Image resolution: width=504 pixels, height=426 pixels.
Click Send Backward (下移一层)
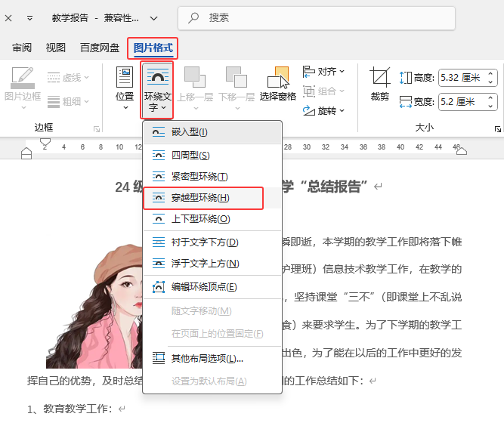pos(237,88)
